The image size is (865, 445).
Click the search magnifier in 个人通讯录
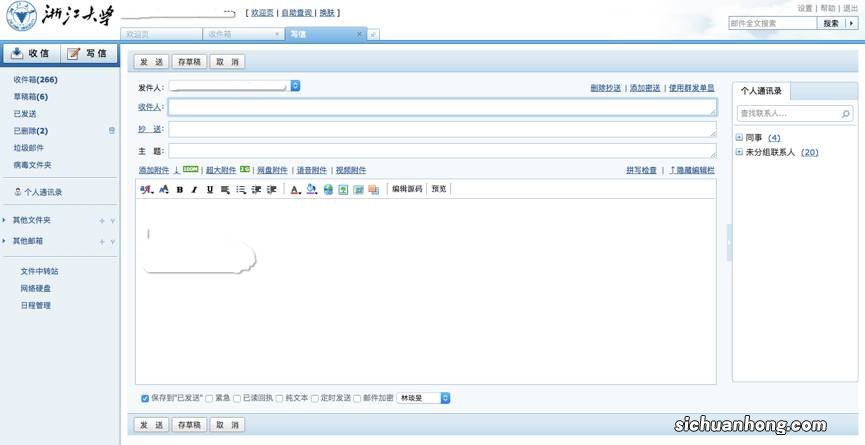(846, 114)
